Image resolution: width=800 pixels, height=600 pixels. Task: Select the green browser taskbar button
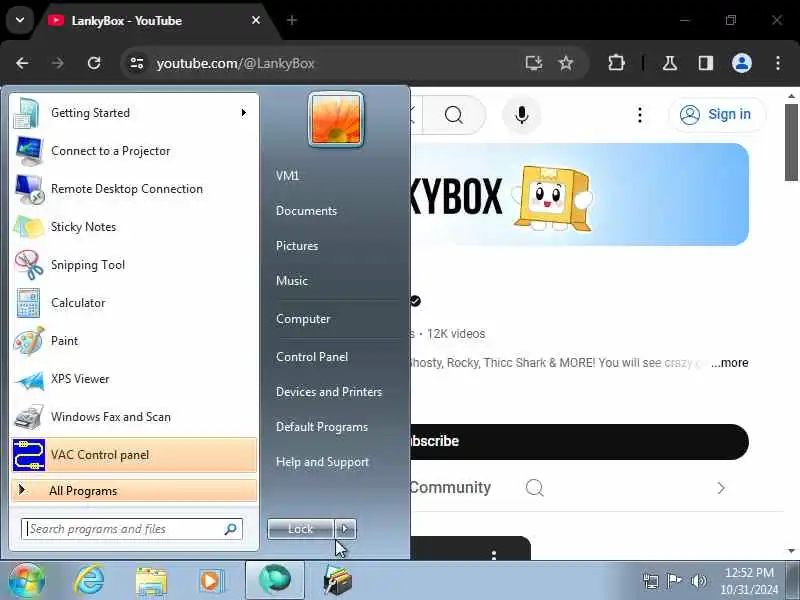(275, 580)
